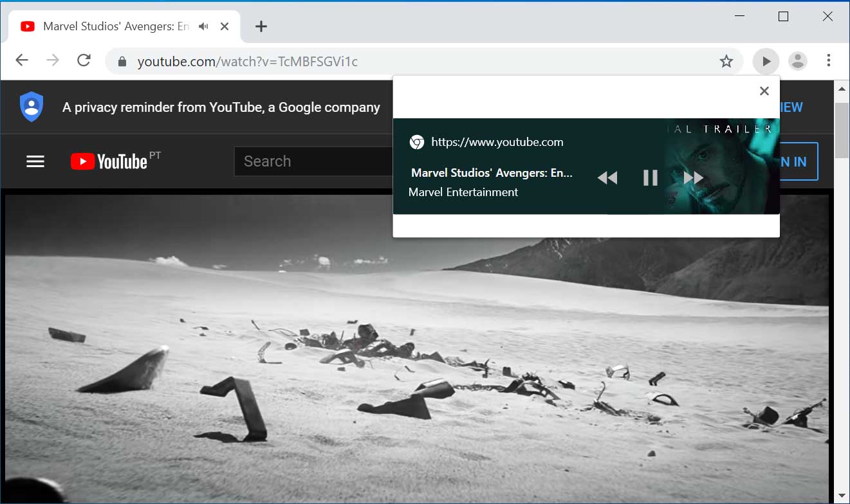Close the media controls popup
This screenshot has width=850, height=504.
764,91
